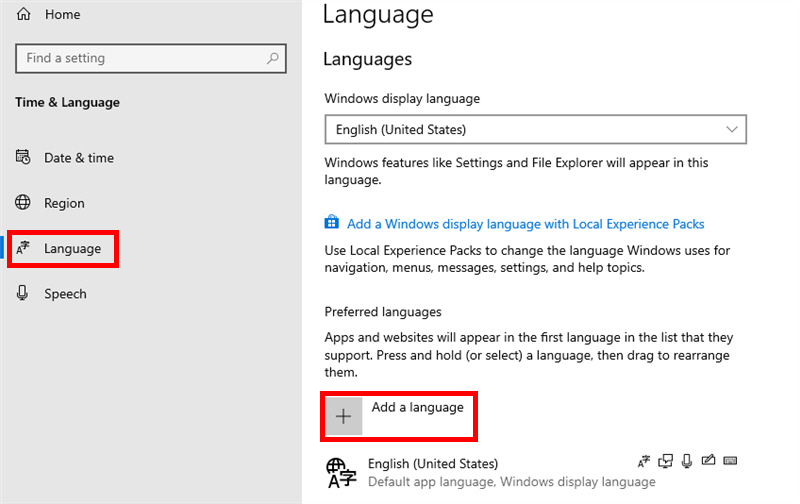The height and width of the screenshot is (504, 800).
Task: Click the text-to-speech feature icon for English
Action: pyautogui.click(x=665, y=461)
